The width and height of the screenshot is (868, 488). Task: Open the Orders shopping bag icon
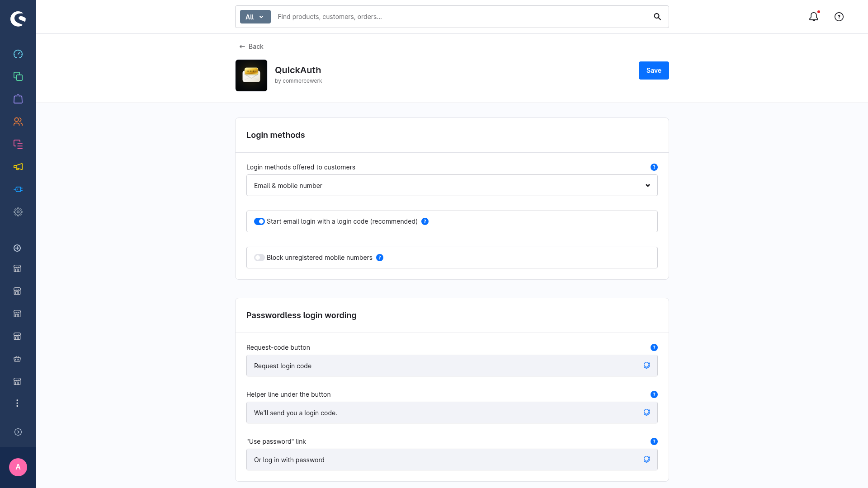pos(18,99)
